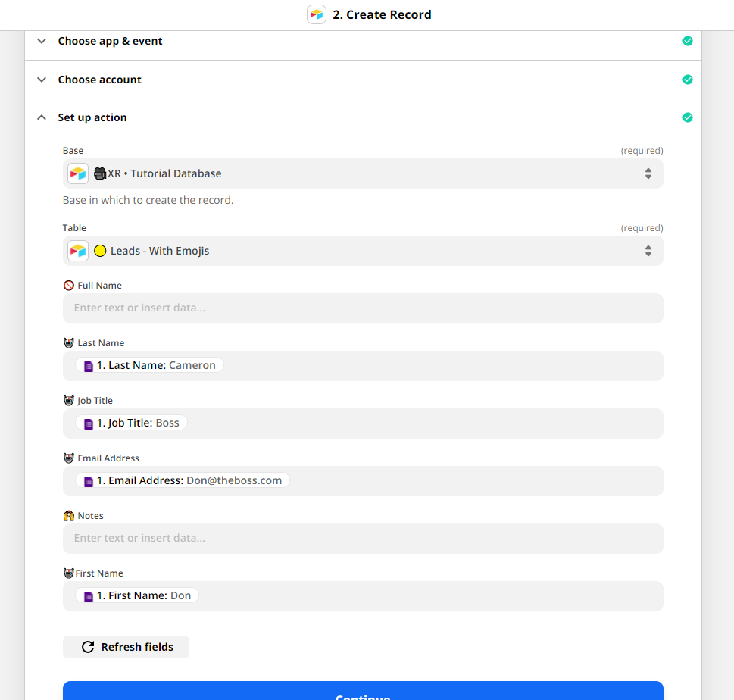The width and height of the screenshot is (734, 700).
Task: Open the Table dropdown arrows
Action: coord(648,251)
